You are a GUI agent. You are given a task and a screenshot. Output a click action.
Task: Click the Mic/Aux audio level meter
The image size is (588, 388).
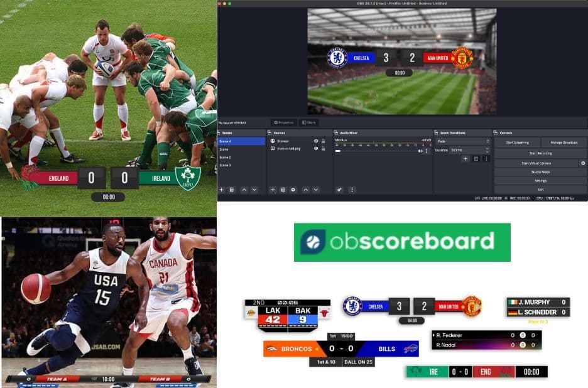pyautogui.click(x=383, y=144)
